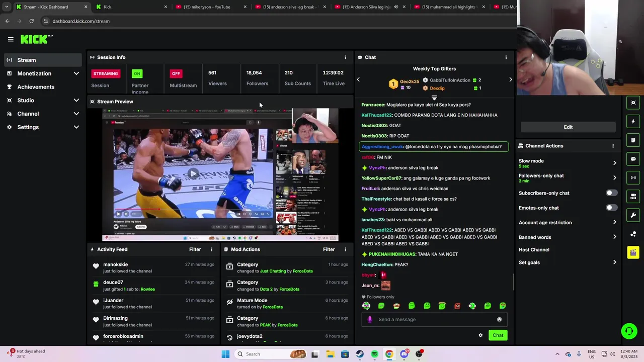The height and width of the screenshot is (362, 644).
Task: Toggle Subscribers-only chat switch
Action: click(611, 193)
